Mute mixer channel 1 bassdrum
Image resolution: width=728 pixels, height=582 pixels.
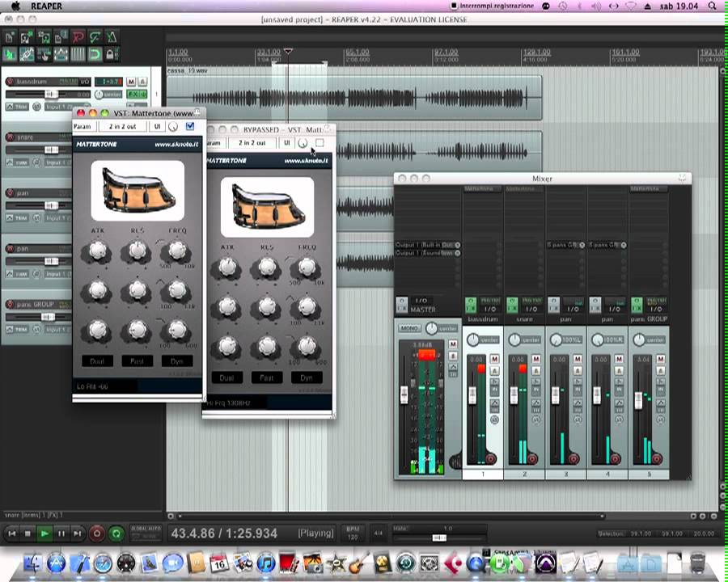pyautogui.click(x=494, y=359)
